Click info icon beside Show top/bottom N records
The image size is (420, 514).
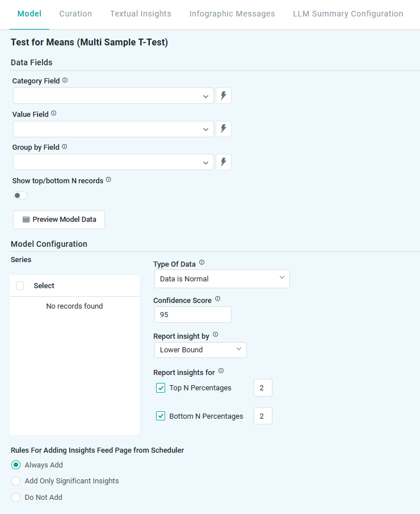pyautogui.click(x=108, y=180)
